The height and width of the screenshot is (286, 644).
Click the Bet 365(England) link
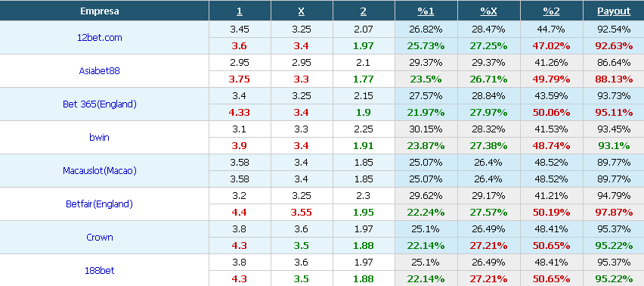click(x=99, y=104)
